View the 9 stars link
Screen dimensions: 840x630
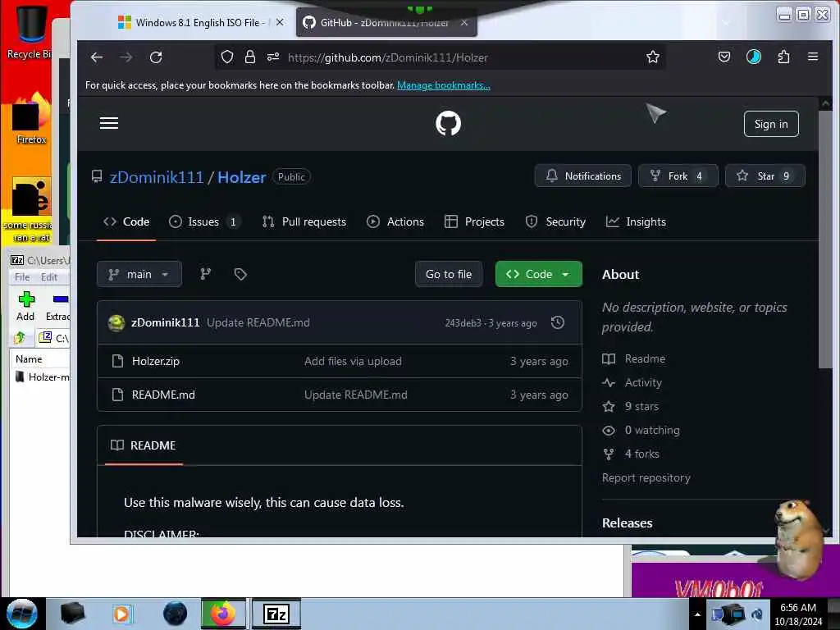point(631,407)
